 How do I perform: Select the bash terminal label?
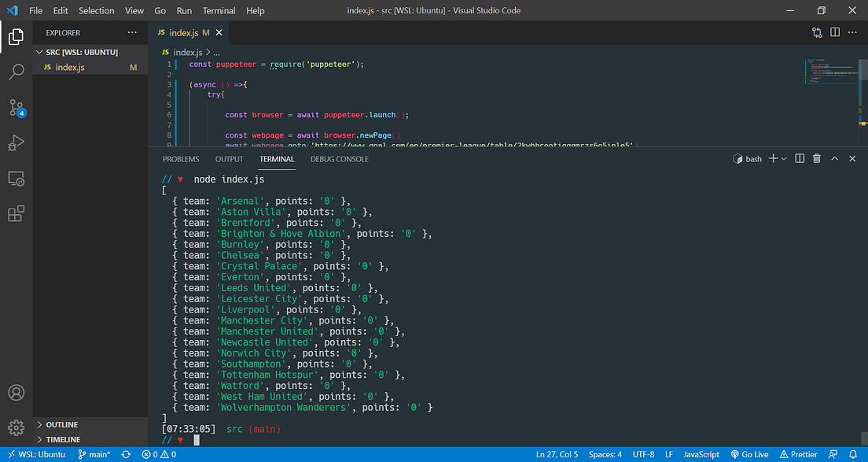click(x=748, y=159)
